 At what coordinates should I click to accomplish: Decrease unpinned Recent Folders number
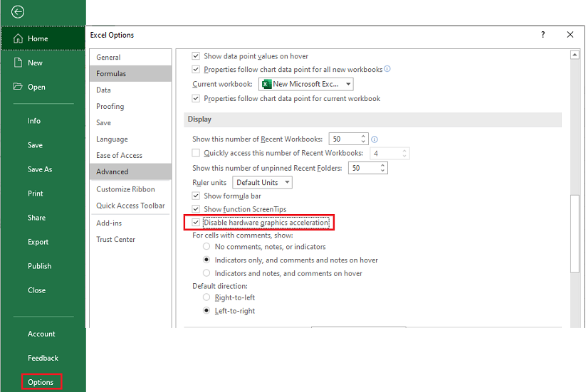(382, 171)
